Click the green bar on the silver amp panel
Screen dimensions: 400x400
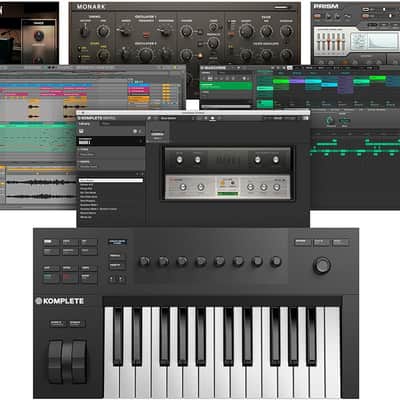[228, 193]
